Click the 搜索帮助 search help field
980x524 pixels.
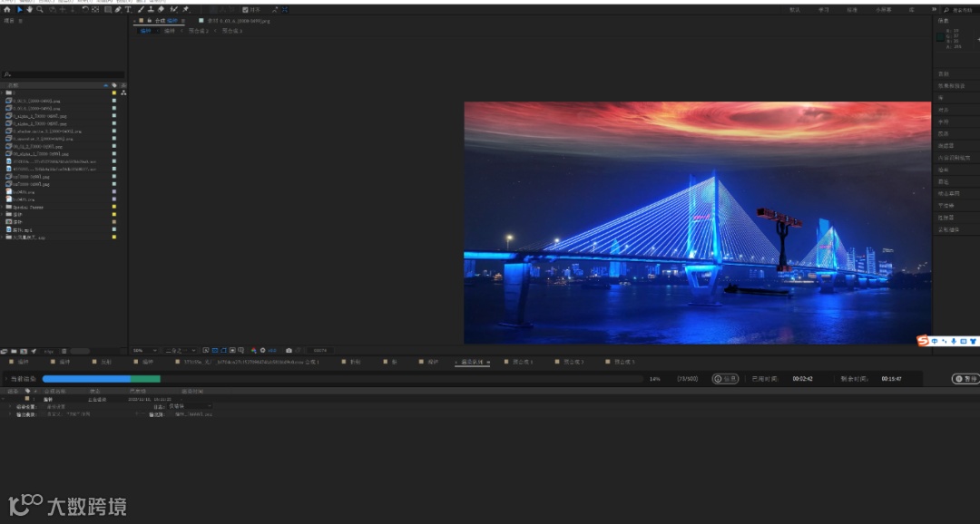962,9
